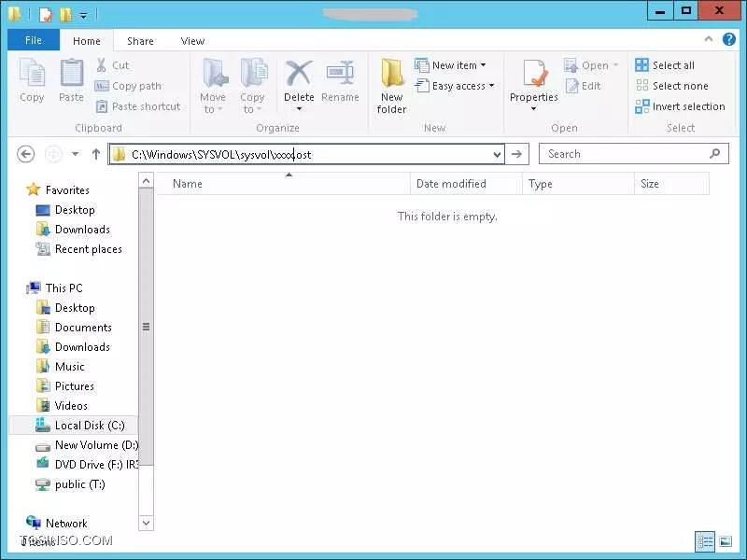Open the Move to button
Viewport: 747px width, 560px height.
point(213,86)
